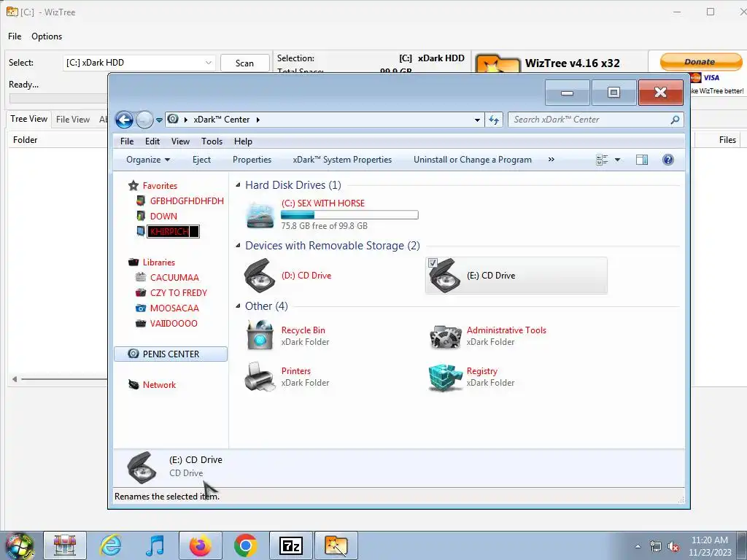Click the WizTree Scan button
This screenshot has height=560, width=747.
pyautogui.click(x=244, y=63)
